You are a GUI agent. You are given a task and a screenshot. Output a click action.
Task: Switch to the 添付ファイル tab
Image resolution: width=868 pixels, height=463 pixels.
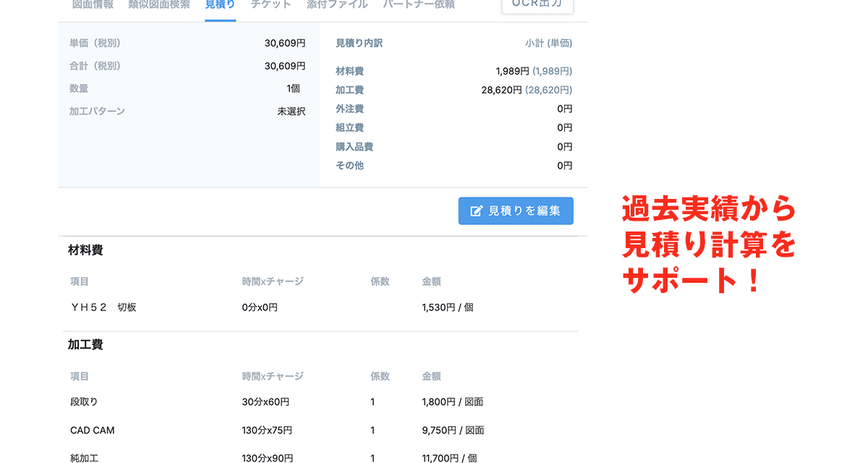(x=337, y=4)
